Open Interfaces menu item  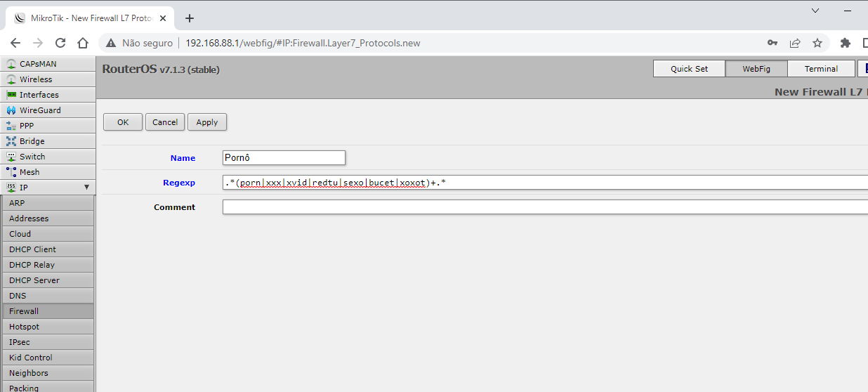coord(48,95)
